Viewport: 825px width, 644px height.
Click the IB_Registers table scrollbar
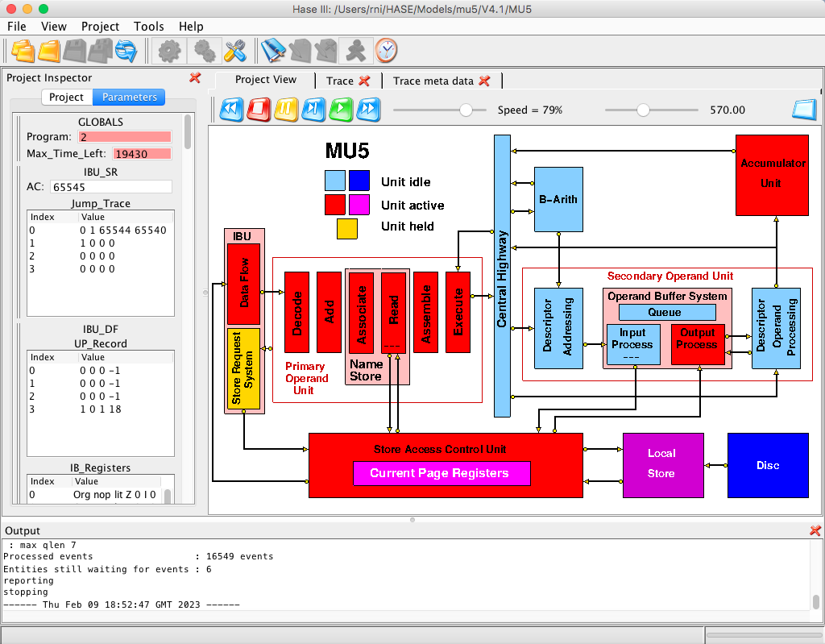(x=168, y=496)
